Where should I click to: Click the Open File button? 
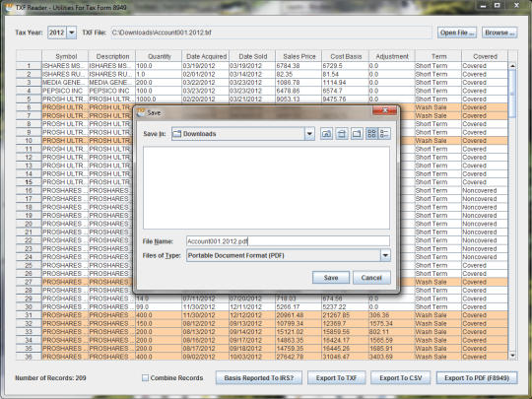pos(457,33)
